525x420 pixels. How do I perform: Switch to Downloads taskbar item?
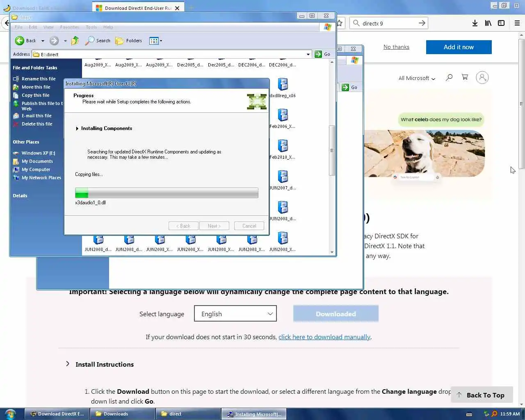122,414
